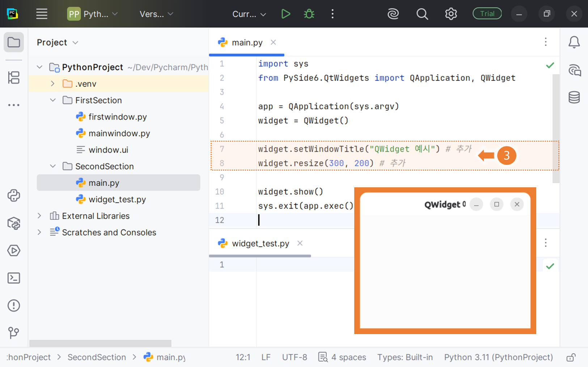588x367 pixels.
Task: Open the Notifications bell
Action: 574,42
